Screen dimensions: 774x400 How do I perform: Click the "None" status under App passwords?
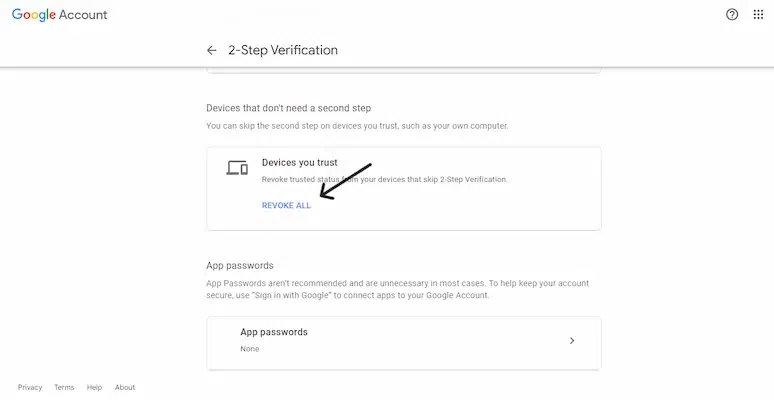[x=250, y=349]
